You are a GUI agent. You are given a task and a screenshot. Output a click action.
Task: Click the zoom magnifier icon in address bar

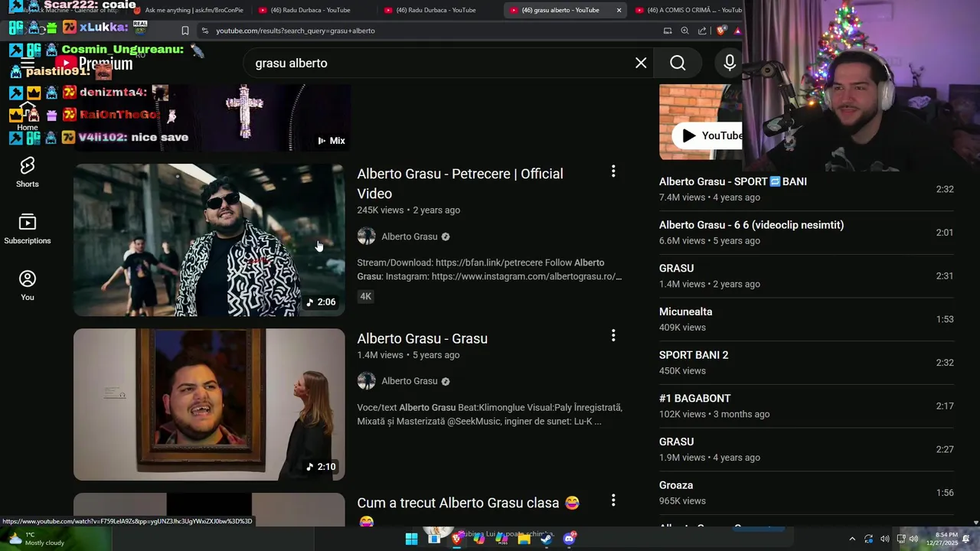pyautogui.click(x=684, y=31)
